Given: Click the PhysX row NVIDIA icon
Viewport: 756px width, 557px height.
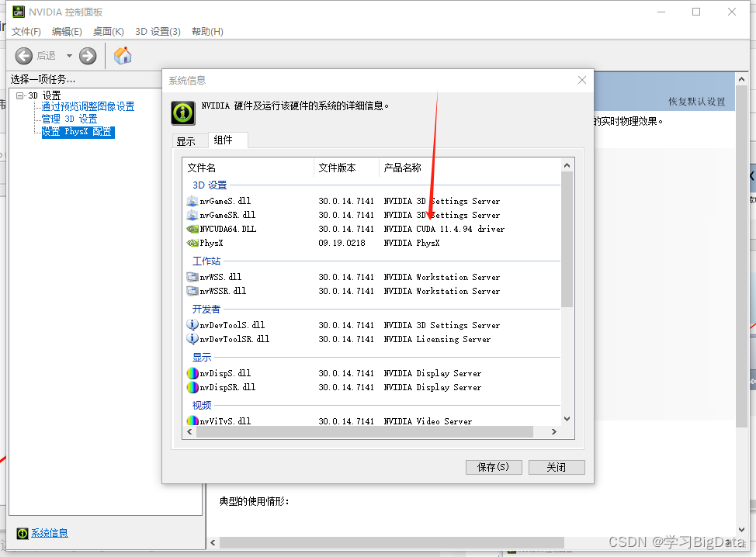Looking at the screenshot, I should click(x=192, y=243).
